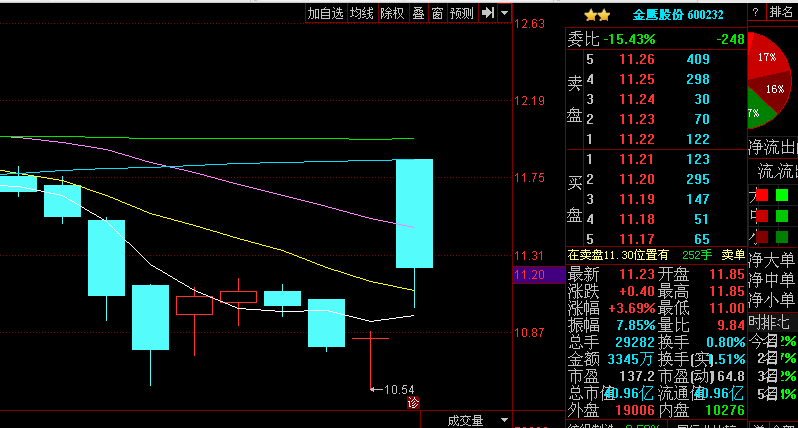Click the 叠 overlay icon

[418, 13]
